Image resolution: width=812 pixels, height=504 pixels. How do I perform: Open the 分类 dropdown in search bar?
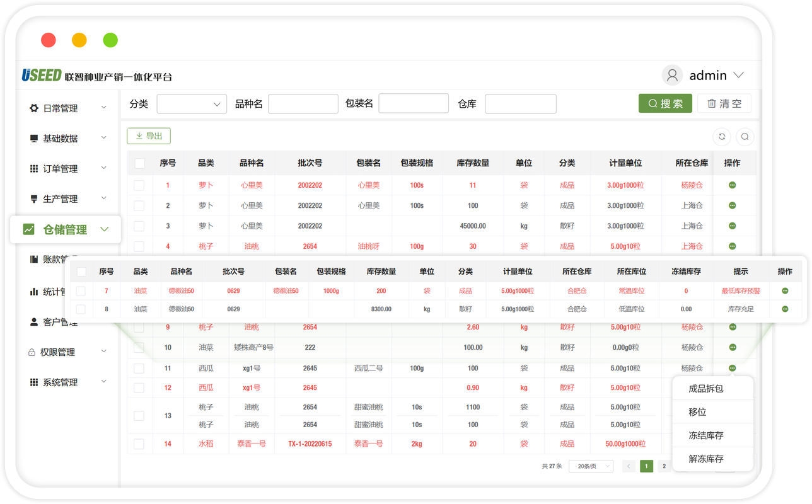point(192,103)
